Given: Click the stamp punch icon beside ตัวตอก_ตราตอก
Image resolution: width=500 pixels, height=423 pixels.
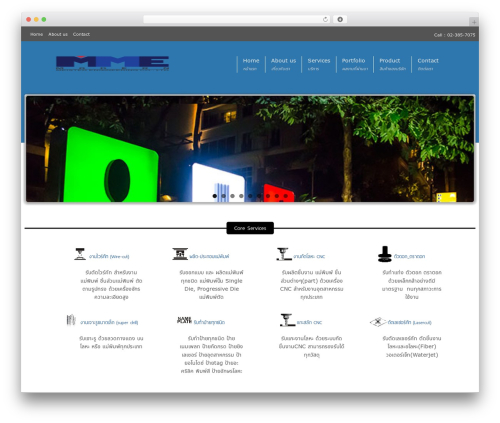Looking at the screenshot, I should [385, 254].
